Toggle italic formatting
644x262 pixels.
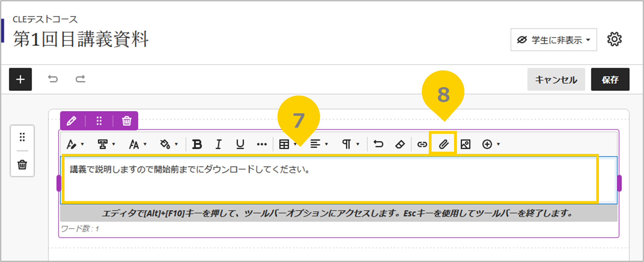(219, 144)
